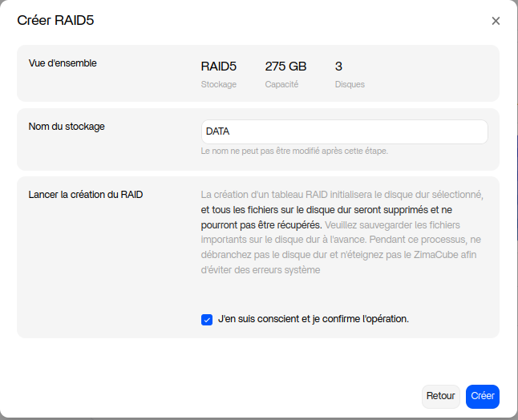The width and height of the screenshot is (518, 420).
Task: Click the 'Disques' caption
Action: coord(350,84)
